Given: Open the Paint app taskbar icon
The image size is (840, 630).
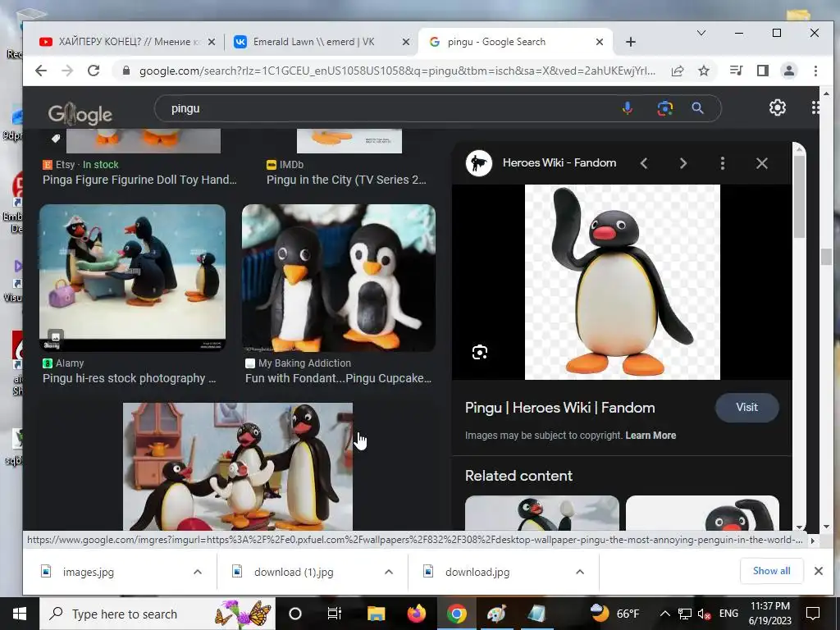Looking at the screenshot, I should [496, 614].
